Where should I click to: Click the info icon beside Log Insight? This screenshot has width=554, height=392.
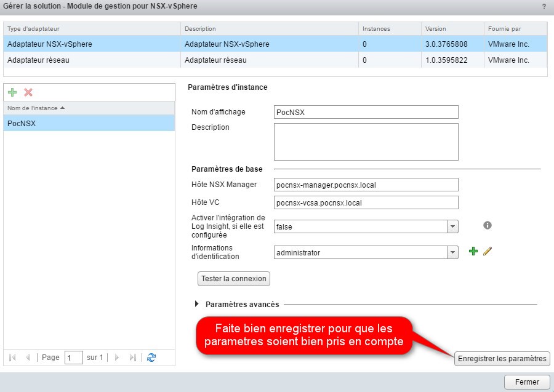point(488,226)
